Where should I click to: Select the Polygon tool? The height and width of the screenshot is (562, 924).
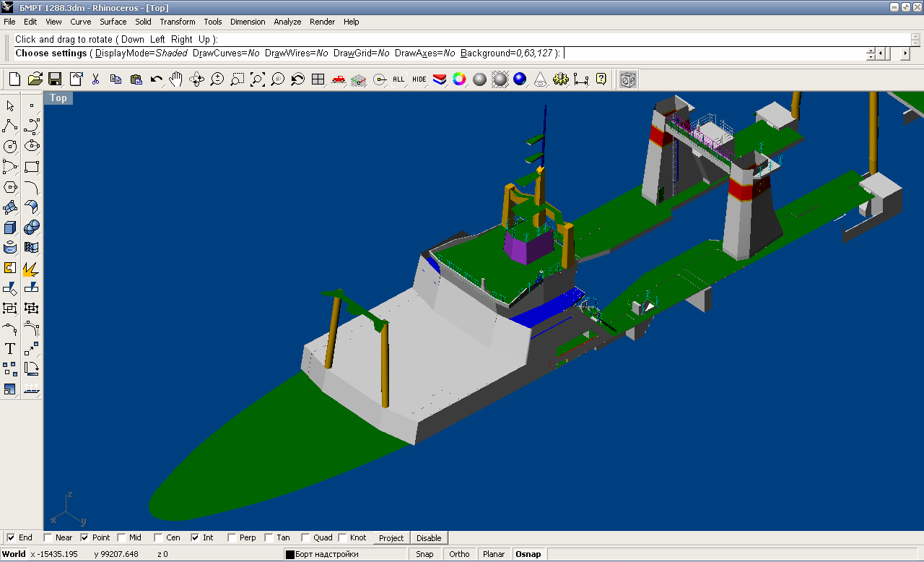(10, 187)
